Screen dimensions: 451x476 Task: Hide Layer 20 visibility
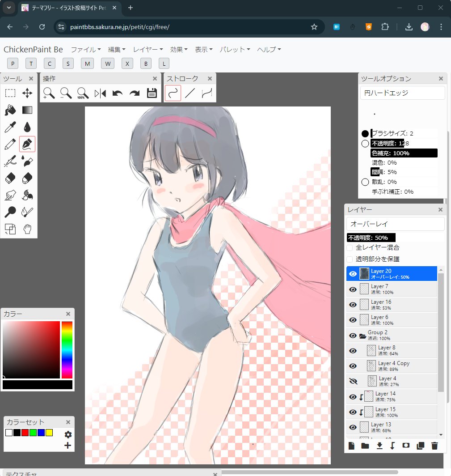point(353,274)
